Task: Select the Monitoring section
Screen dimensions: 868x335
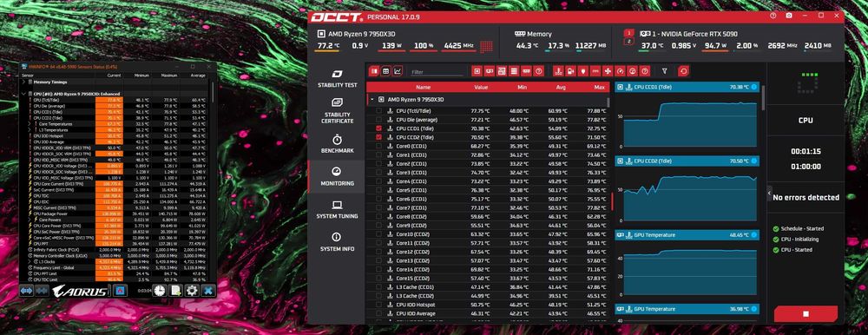Action: pyautogui.click(x=337, y=177)
